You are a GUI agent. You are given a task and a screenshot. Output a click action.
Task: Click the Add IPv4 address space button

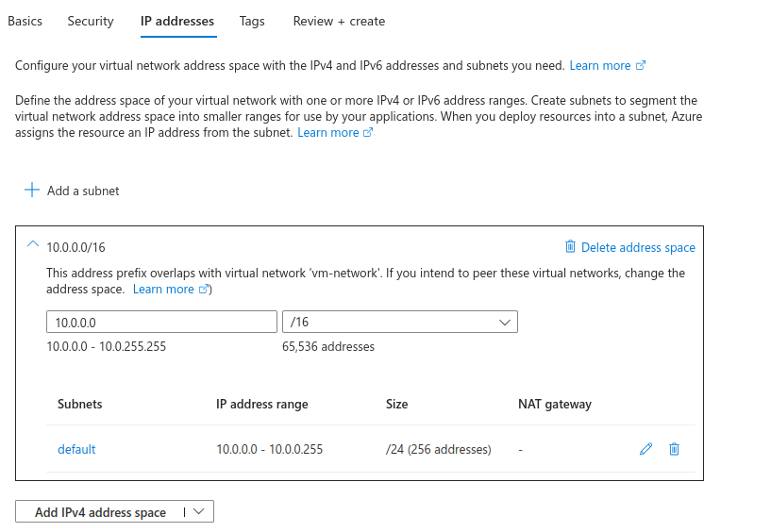pos(100,512)
